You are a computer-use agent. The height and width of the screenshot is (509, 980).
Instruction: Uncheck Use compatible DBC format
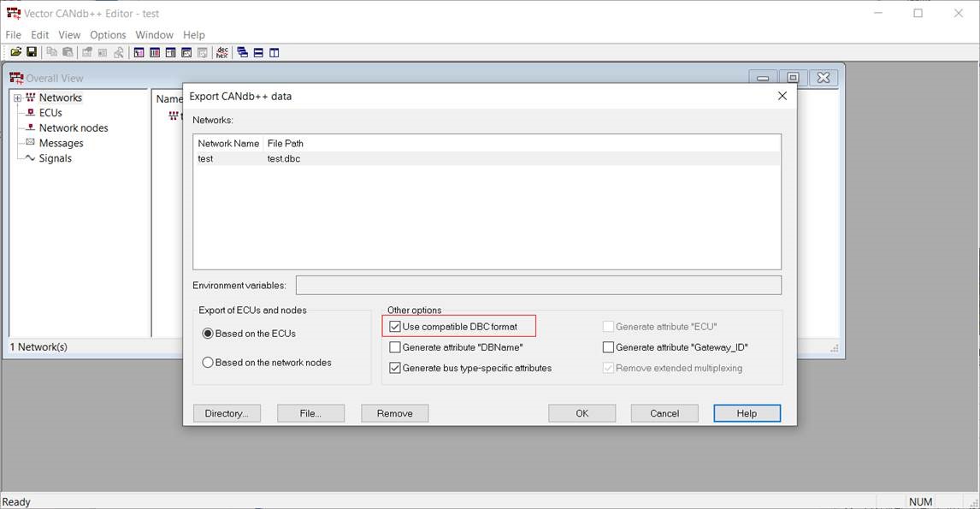[394, 327]
